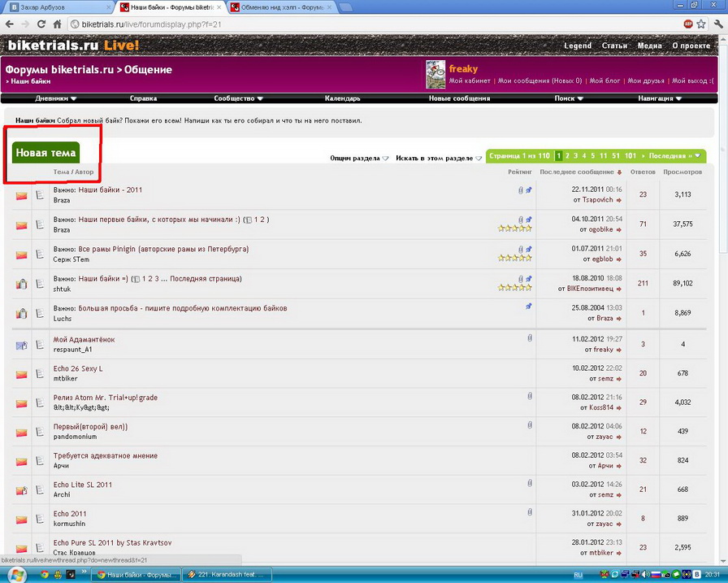Open the Опции раздела dropdown

(359, 158)
